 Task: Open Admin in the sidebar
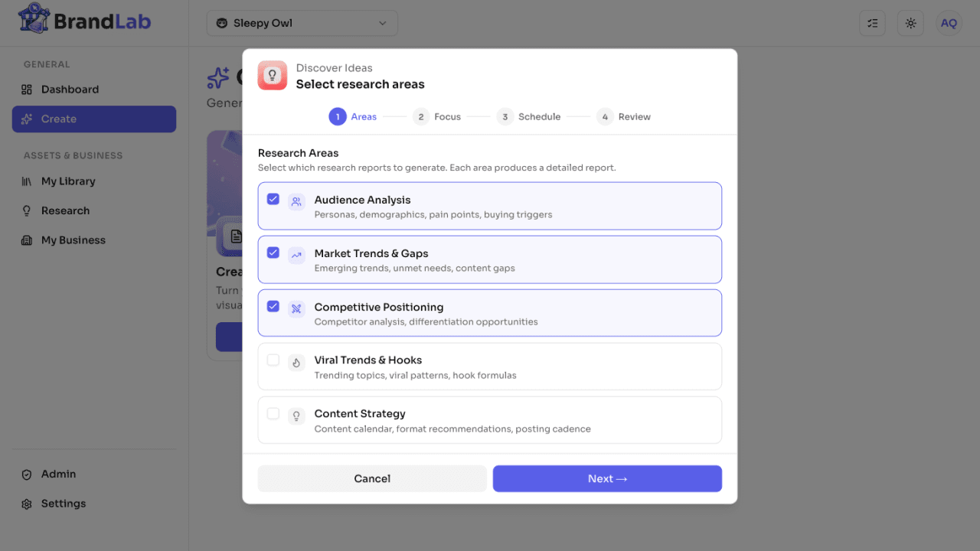pyautogui.click(x=94, y=474)
